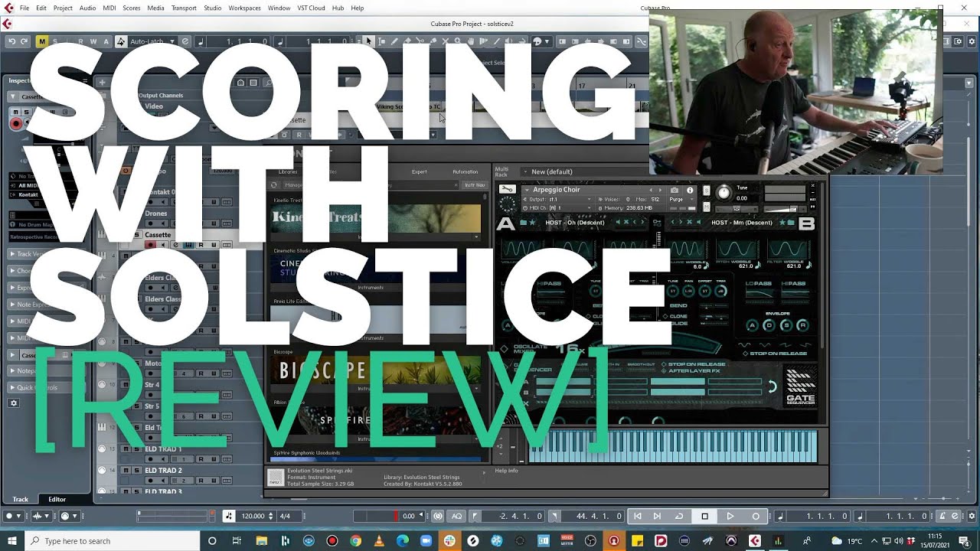Toggle the yellow M mute-all button
Screen dimensions: 980x551
point(41,41)
